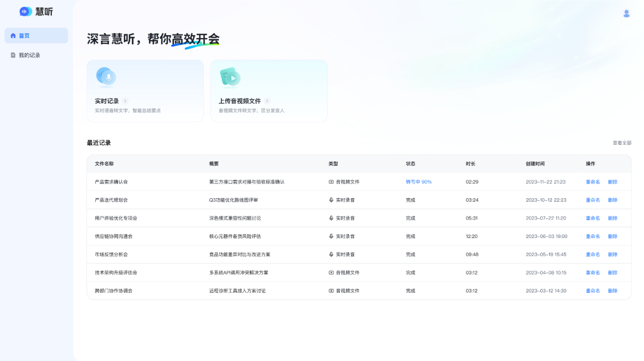644x361 pixels.
Task: Expand the arrow next to 上传音视频文件
Action: tap(267, 101)
